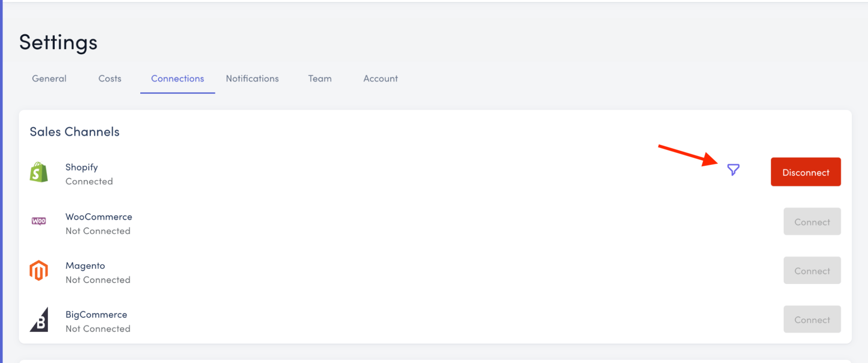Select the Connections tab
Screen dimensions: 868x363
(177, 79)
